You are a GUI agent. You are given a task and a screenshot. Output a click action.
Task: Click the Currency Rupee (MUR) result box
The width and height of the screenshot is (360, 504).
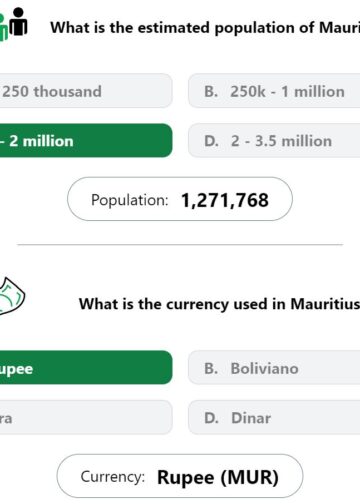tap(180, 476)
